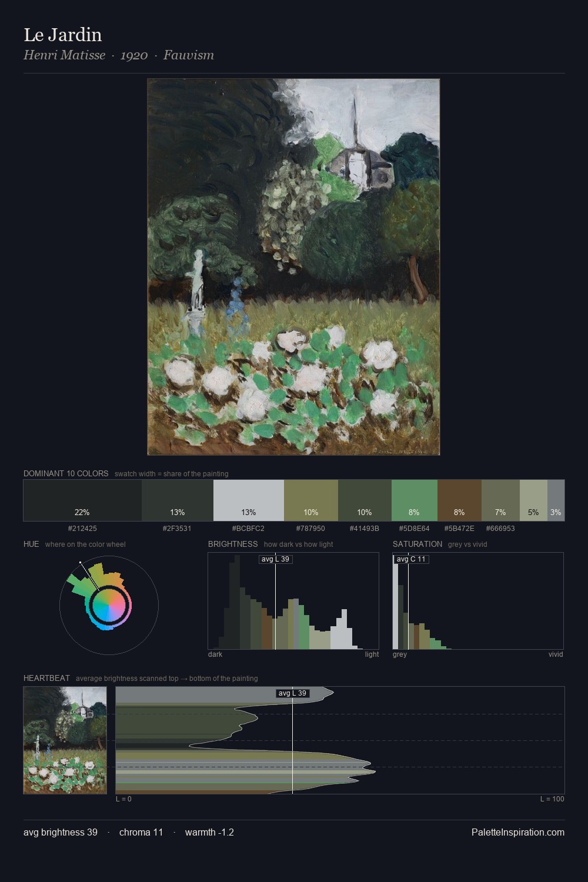This screenshot has width=588, height=882.
Task: Open the main Le Jardin painting image
Action: 293,267
